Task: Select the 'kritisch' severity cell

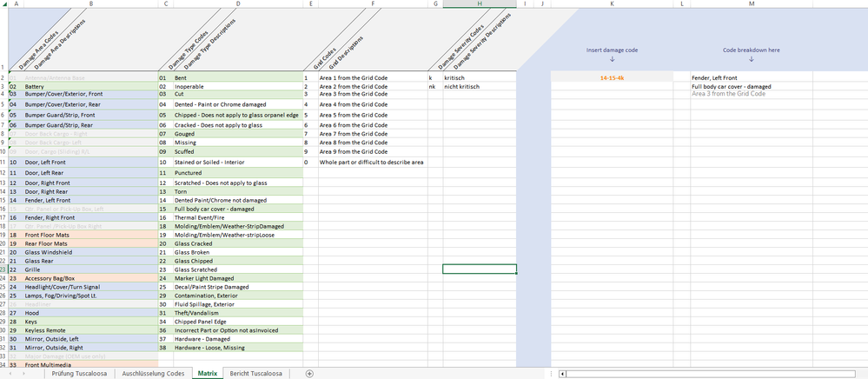Action: [480, 78]
